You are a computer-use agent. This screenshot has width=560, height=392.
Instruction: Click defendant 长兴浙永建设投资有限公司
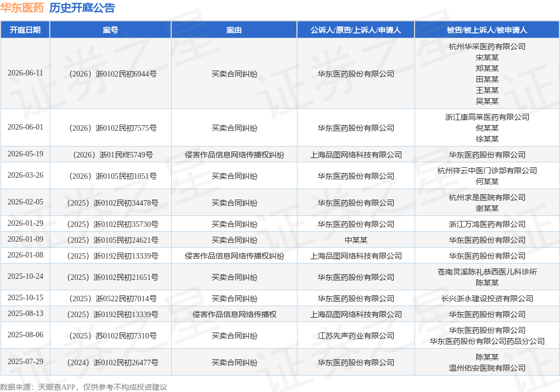[487, 299]
